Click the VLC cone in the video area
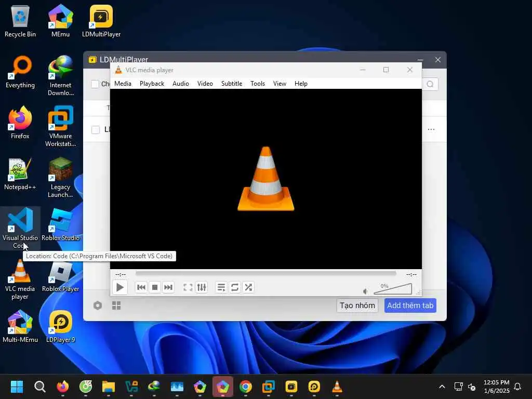 click(x=265, y=179)
